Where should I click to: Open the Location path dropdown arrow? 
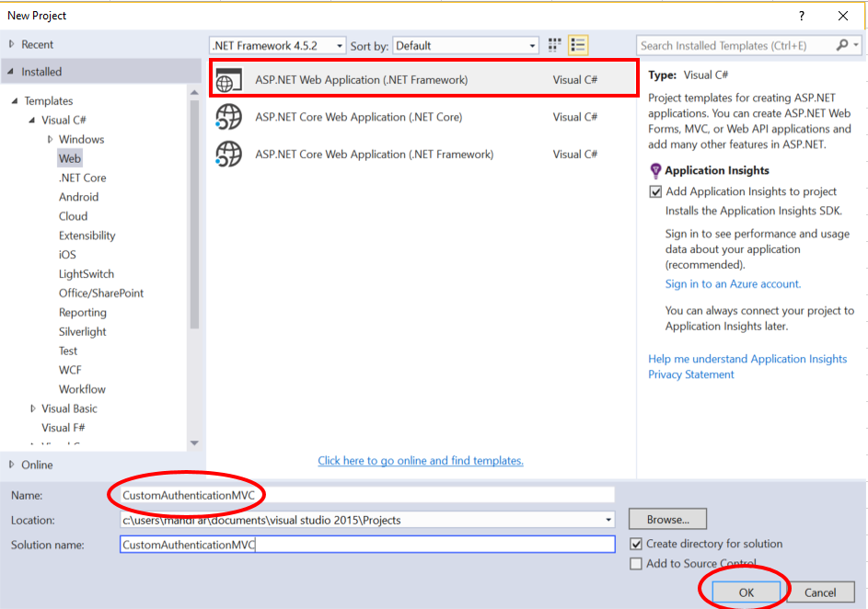[x=608, y=520]
